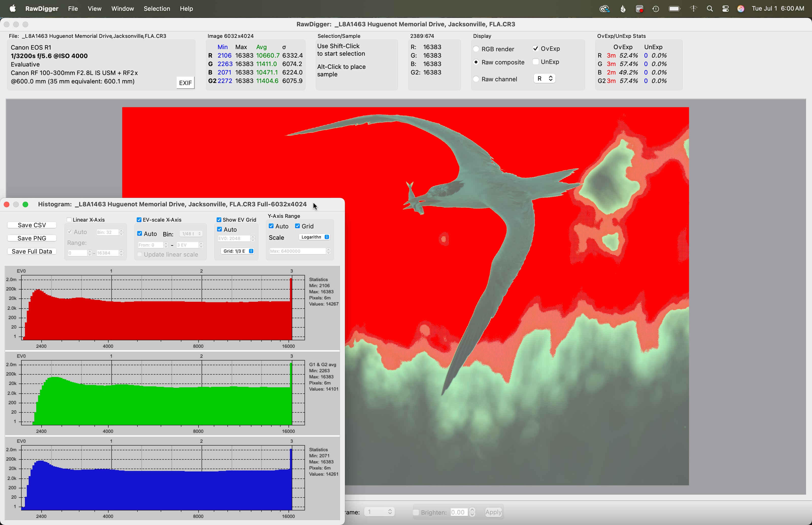
Task: Click the EXIF button
Action: click(185, 83)
